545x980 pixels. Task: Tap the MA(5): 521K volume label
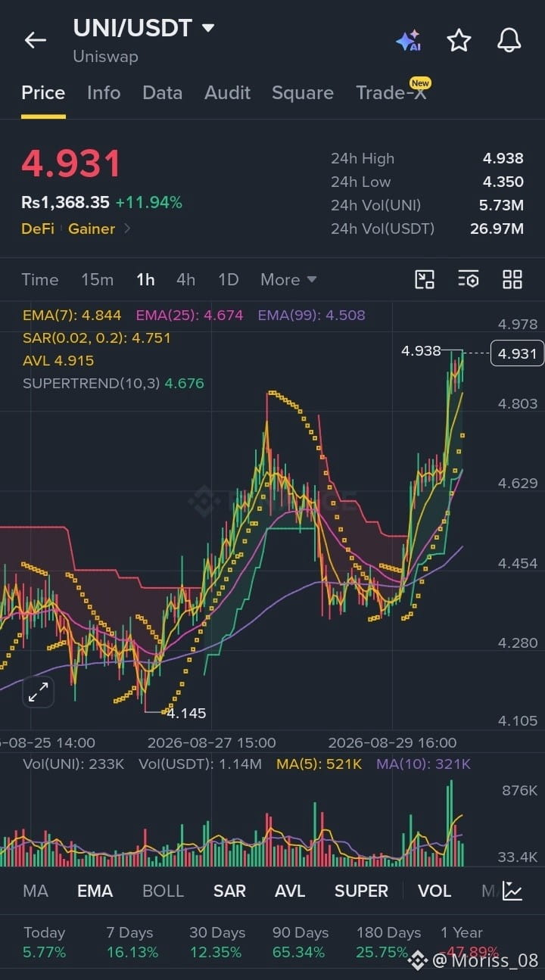pyautogui.click(x=319, y=764)
